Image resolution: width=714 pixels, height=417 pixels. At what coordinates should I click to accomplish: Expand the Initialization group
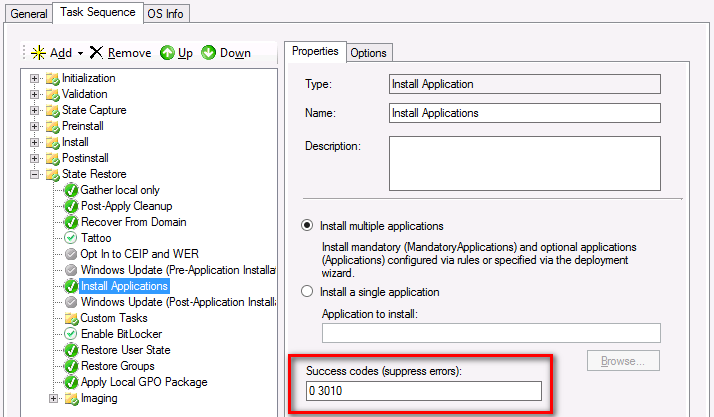tap(34, 78)
